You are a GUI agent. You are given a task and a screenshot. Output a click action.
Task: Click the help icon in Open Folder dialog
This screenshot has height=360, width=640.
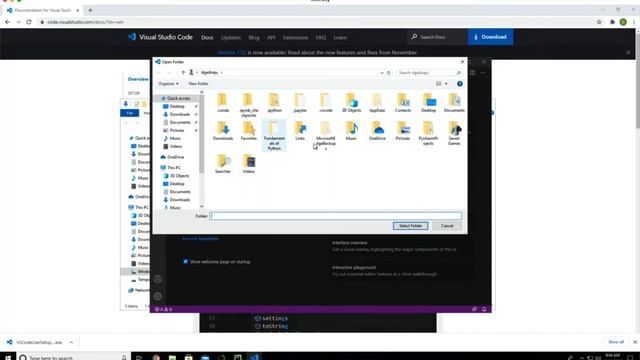click(x=460, y=84)
